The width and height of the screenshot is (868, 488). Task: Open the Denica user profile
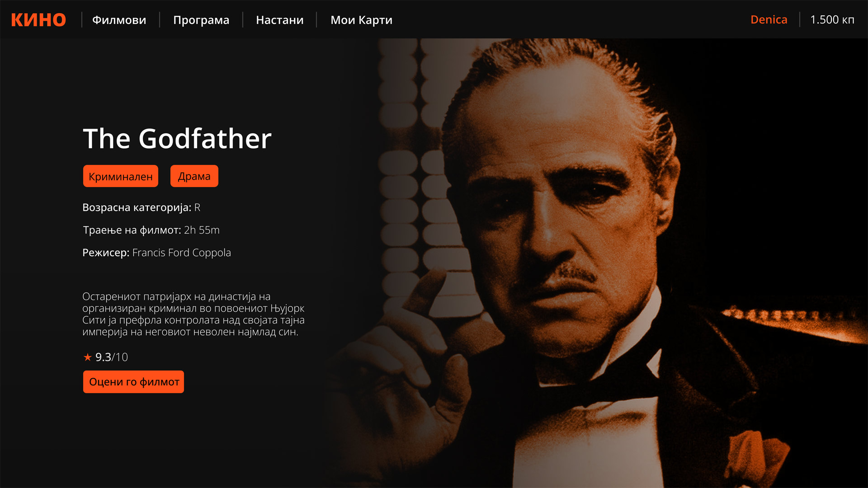click(769, 20)
